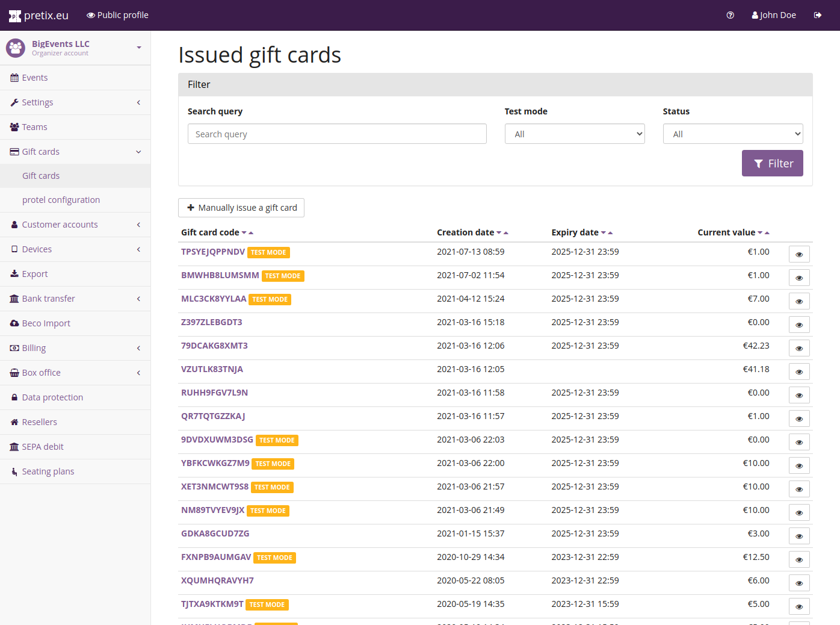Click the logout icon in top bar
This screenshot has width=840, height=625.
817,15
